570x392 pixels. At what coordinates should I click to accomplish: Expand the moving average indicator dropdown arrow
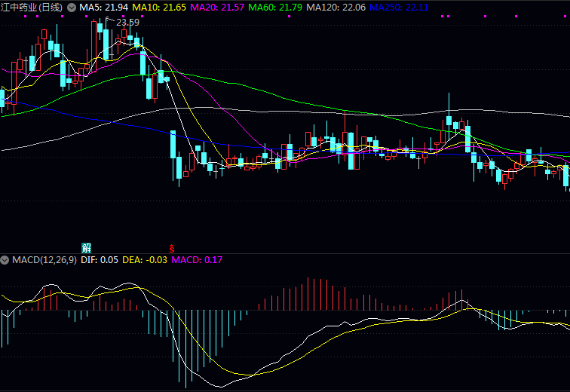tap(72, 7)
